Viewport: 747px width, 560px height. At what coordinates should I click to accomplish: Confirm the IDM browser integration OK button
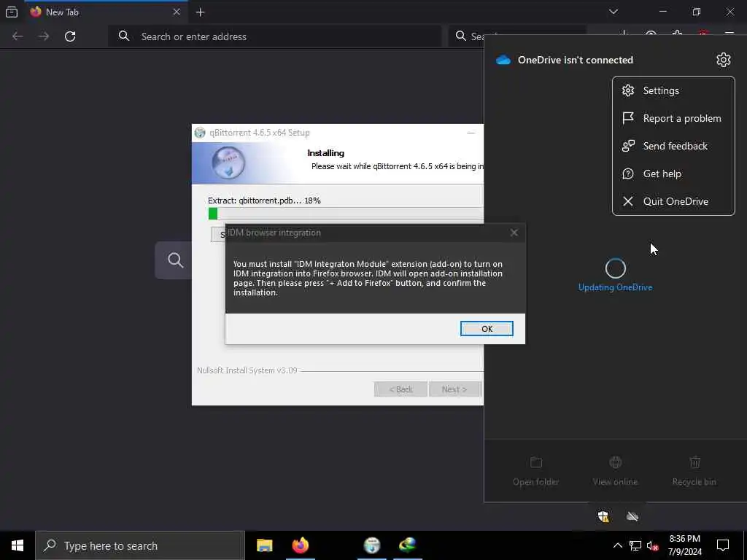click(x=487, y=329)
